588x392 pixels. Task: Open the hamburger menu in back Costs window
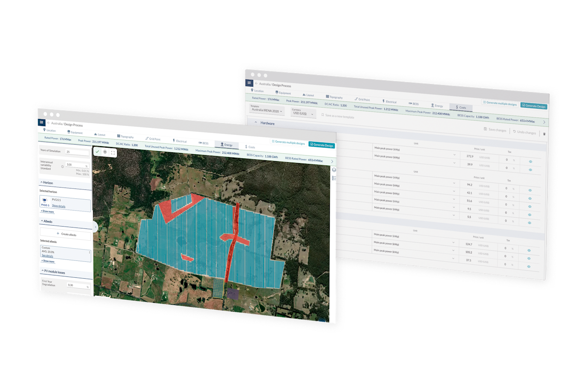click(249, 83)
